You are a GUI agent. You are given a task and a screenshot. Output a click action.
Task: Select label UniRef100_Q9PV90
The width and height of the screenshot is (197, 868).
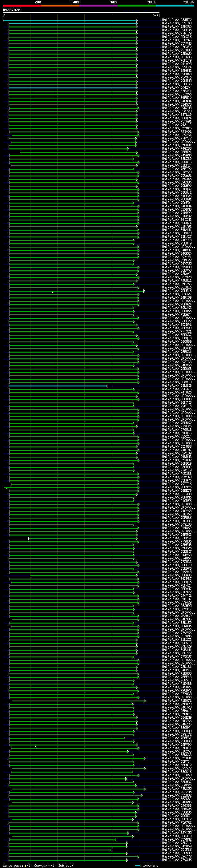point(177,745)
